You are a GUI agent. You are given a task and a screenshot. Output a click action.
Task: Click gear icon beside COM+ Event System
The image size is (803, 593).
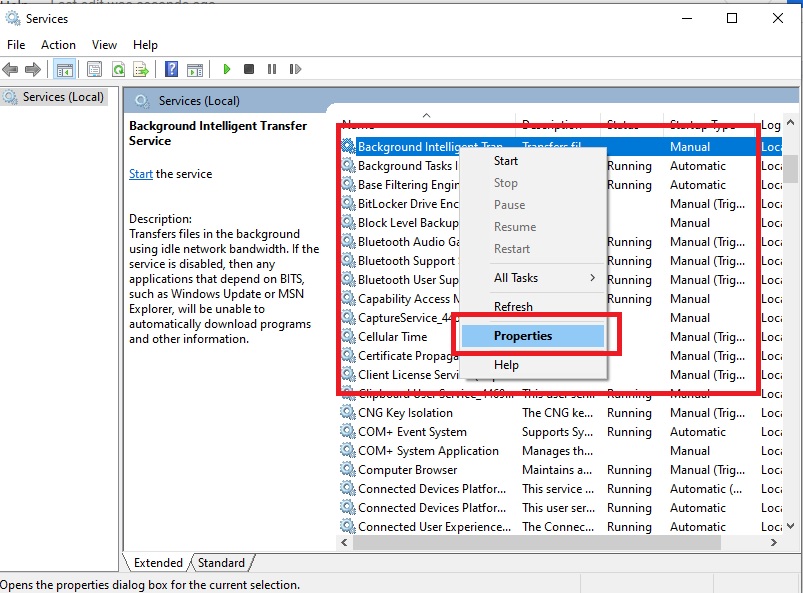click(348, 431)
